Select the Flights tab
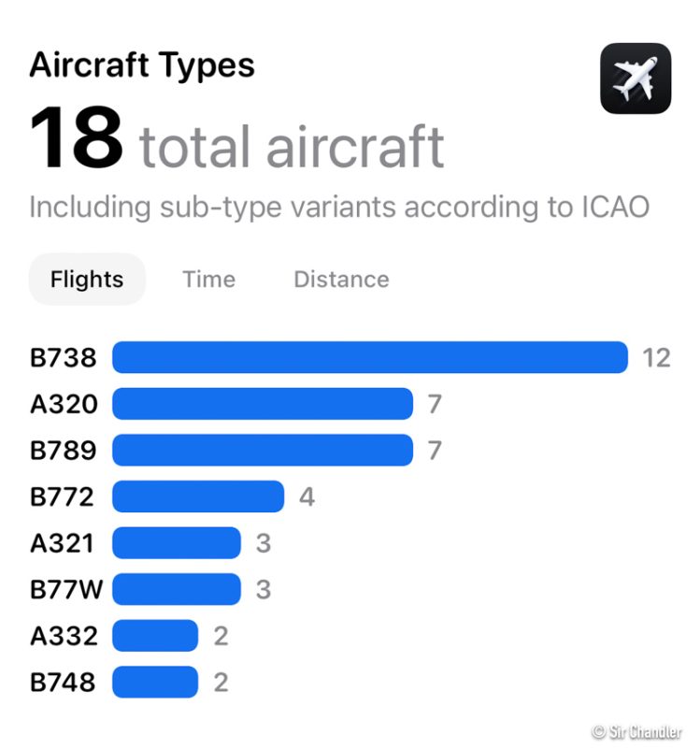Screen dimensions: 700x748 click(87, 280)
